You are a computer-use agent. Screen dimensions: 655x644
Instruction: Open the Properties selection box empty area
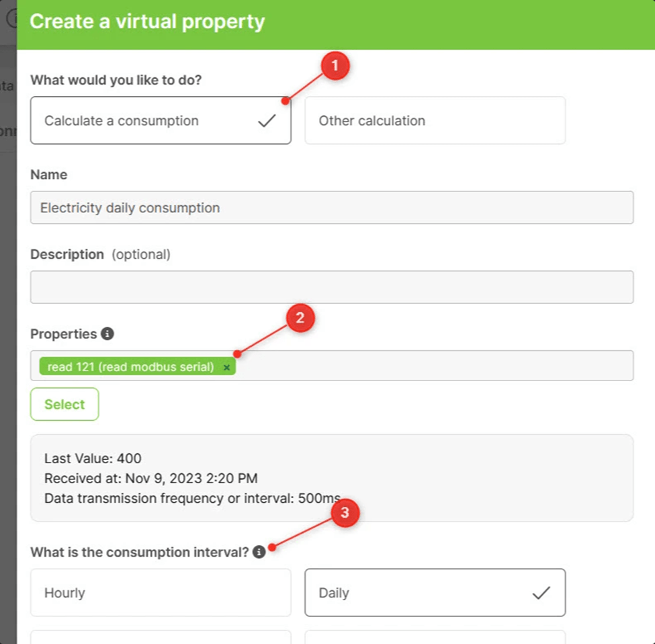(435, 366)
